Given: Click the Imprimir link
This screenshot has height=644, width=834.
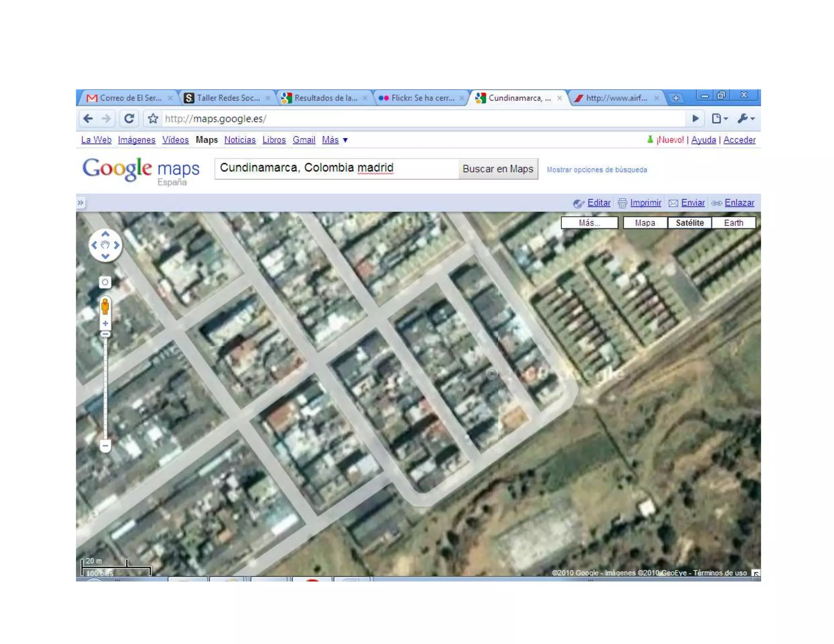Looking at the screenshot, I should (x=645, y=203).
